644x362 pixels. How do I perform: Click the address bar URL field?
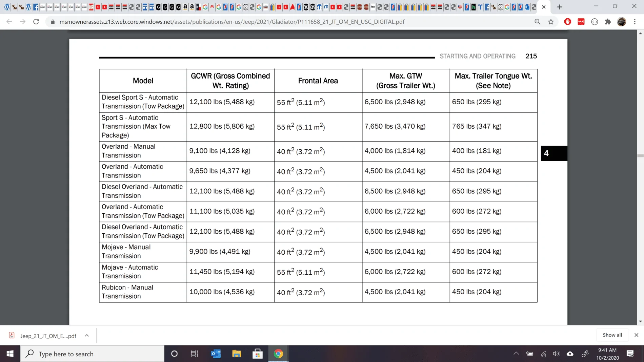click(232, 22)
